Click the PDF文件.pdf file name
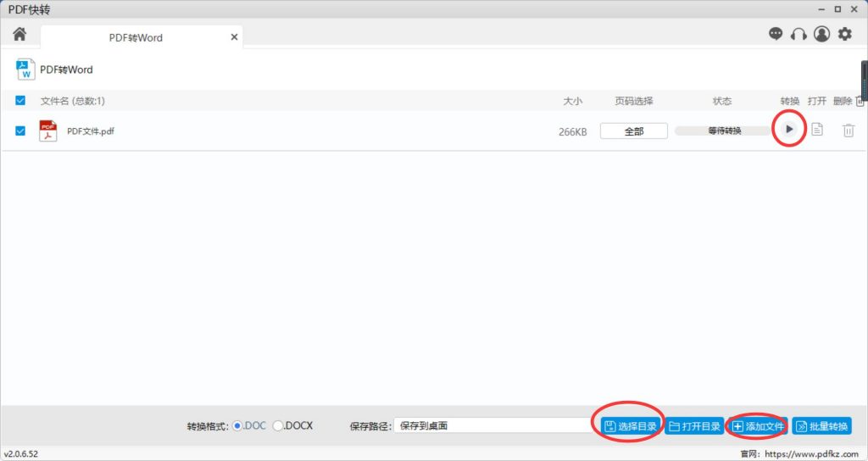868x461 pixels. point(90,131)
